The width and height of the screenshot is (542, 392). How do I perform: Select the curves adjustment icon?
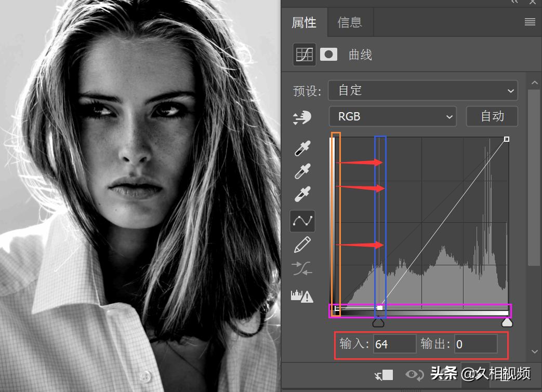pyautogui.click(x=304, y=55)
